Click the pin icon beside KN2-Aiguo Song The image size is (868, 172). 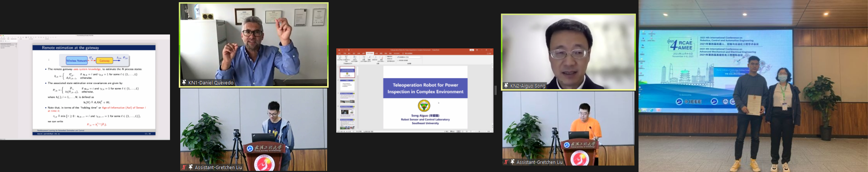coord(506,85)
